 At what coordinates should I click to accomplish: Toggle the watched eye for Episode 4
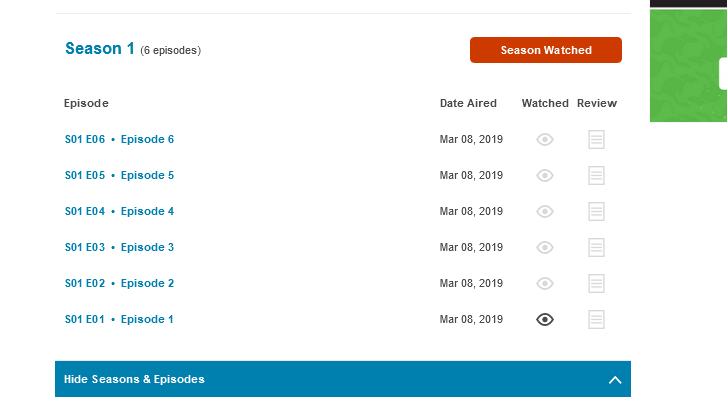click(545, 212)
